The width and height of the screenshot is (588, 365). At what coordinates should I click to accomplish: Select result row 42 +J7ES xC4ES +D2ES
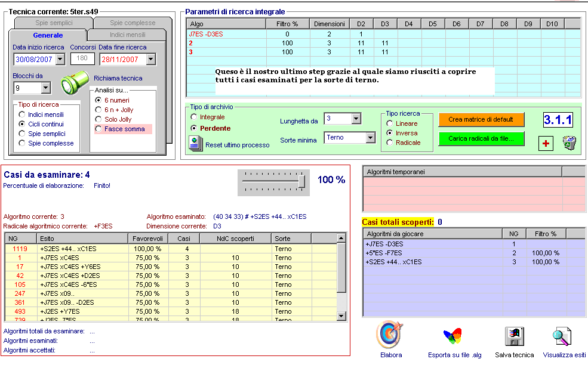tap(171, 276)
